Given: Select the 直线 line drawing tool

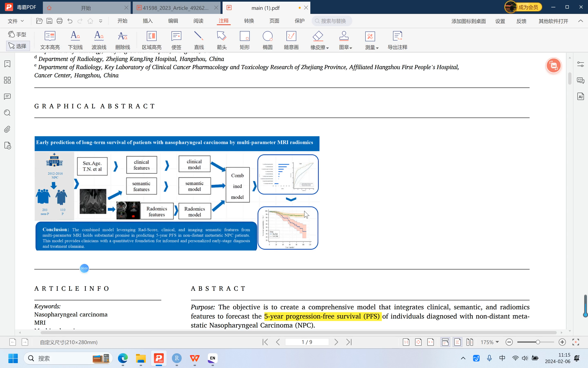Looking at the screenshot, I should pyautogui.click(x=199, y=40).
